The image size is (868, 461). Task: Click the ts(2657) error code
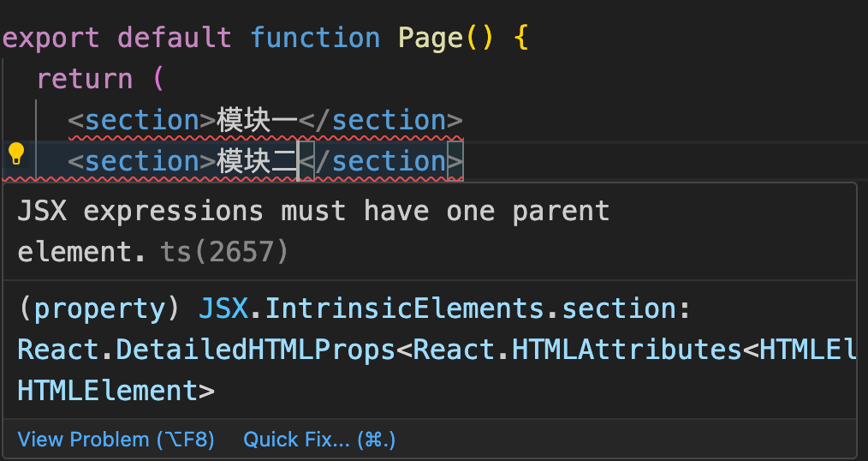pos(224,252)
